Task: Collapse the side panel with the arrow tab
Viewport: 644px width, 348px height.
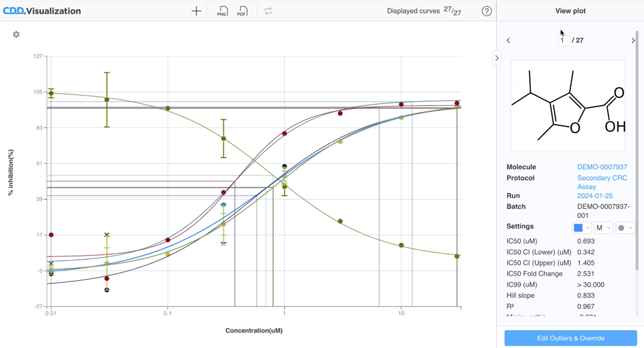Action: pos(497,58)
